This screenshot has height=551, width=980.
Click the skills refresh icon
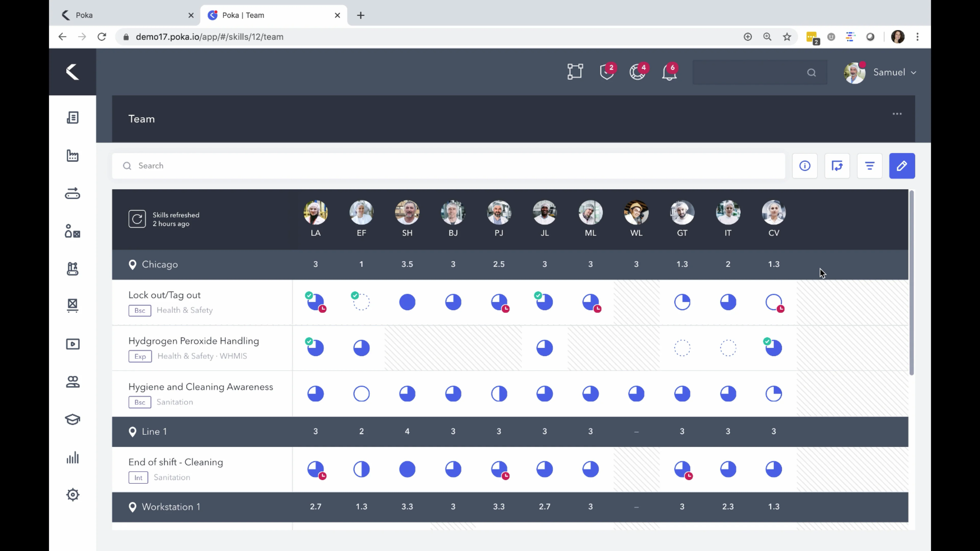click(x=137, y=219)
